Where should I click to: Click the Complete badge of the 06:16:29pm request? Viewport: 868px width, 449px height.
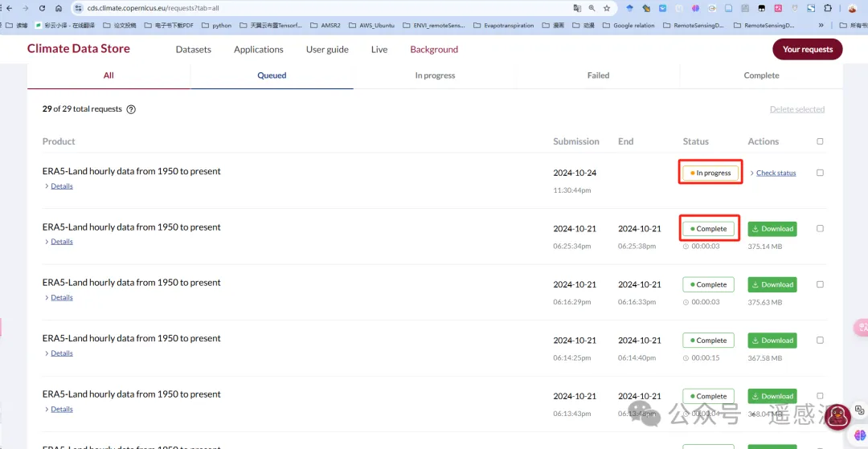coord(709,285)
